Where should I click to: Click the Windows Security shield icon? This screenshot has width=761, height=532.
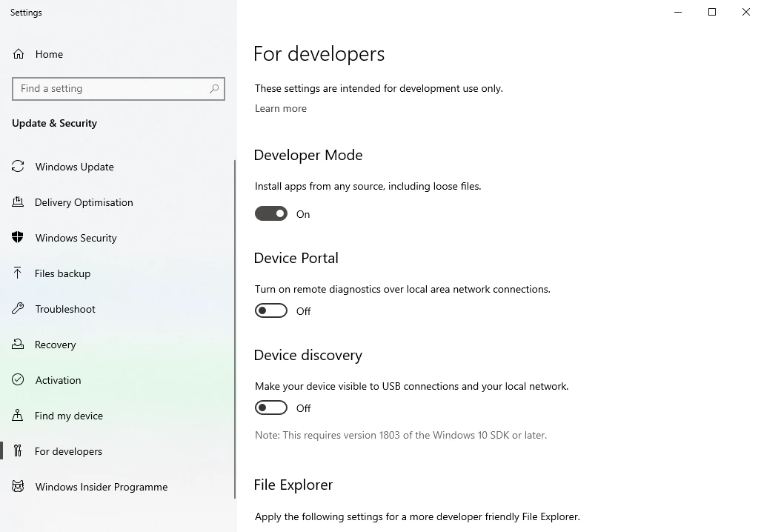(18, 237)
